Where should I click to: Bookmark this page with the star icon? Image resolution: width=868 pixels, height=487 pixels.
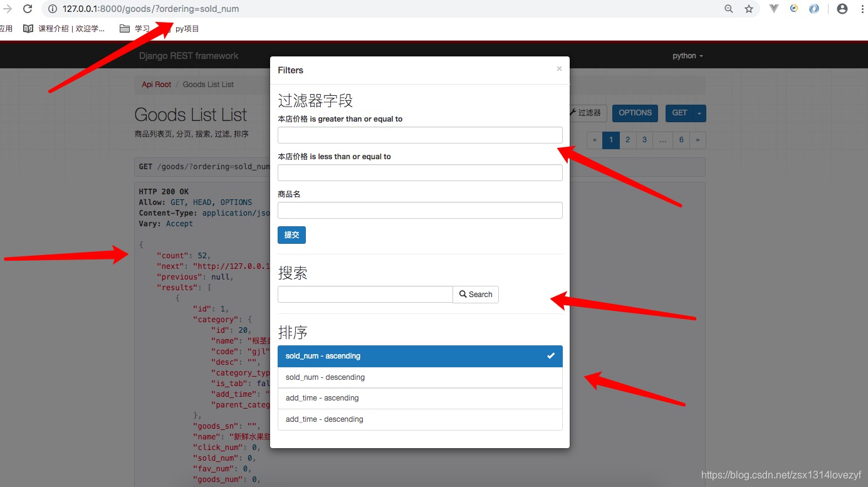click(x=749, y=9)
